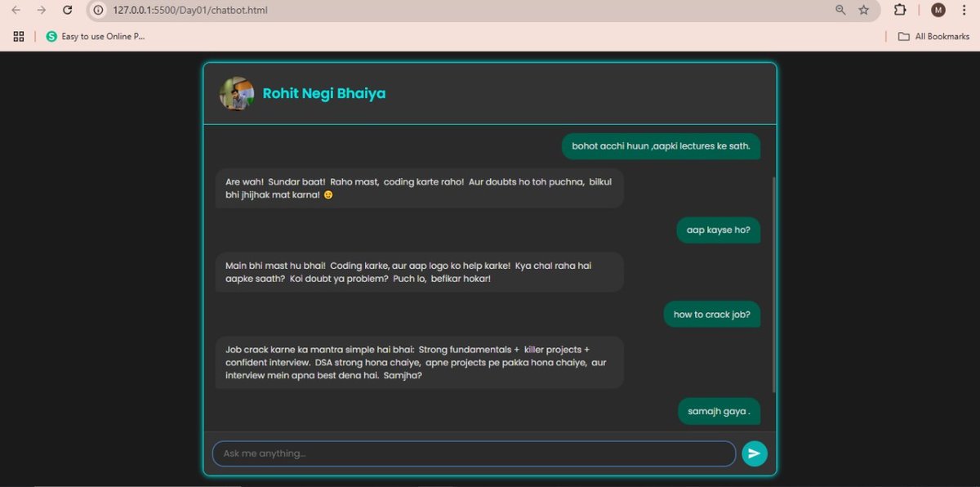Reload the chatbot page

[x=67, y=11]
